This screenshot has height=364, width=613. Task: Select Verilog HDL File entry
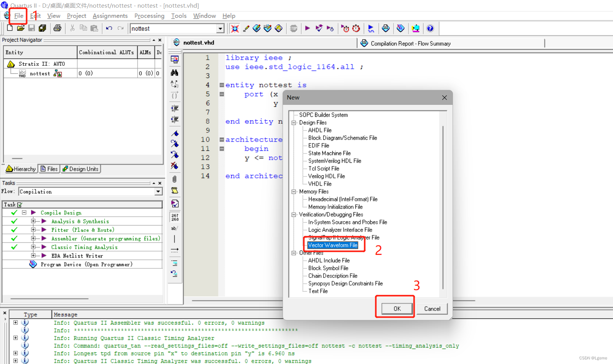(327, 176)
